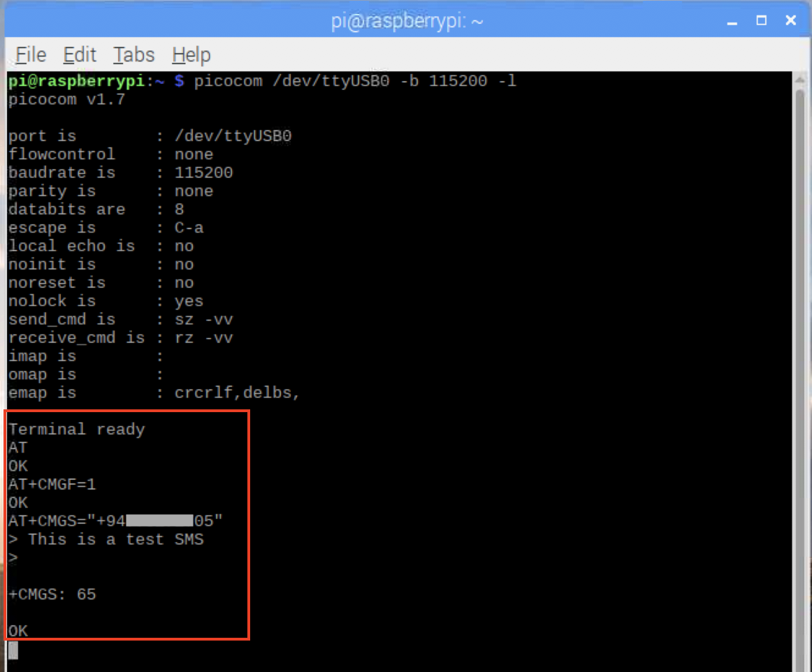Viewport: 812px width, 672px height.
Task: Click the 'baudrate is : 115200' line
Action: pos(121,173)
